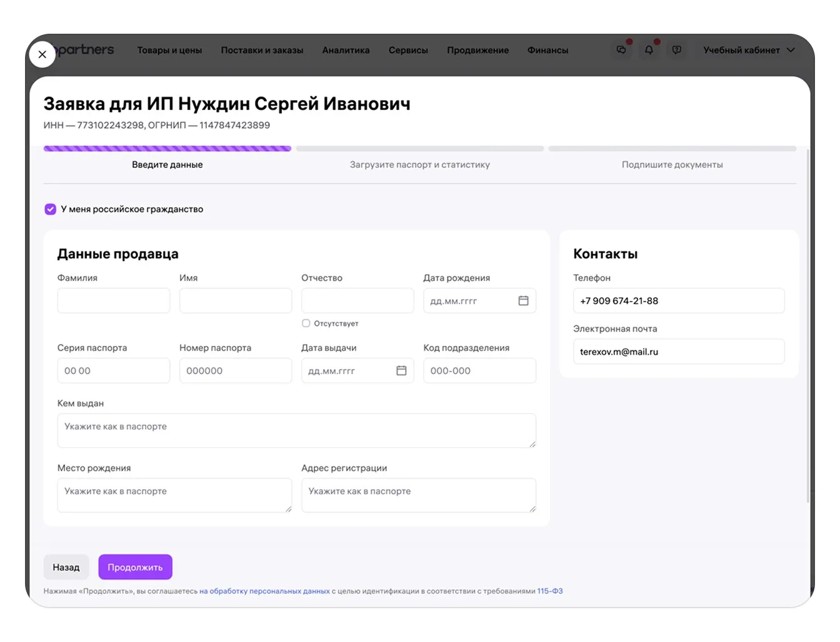Image resolution: width=840 pixels, height=642 pixels.
Task: Open the notifications bell icon
Action: pos(649,50)
